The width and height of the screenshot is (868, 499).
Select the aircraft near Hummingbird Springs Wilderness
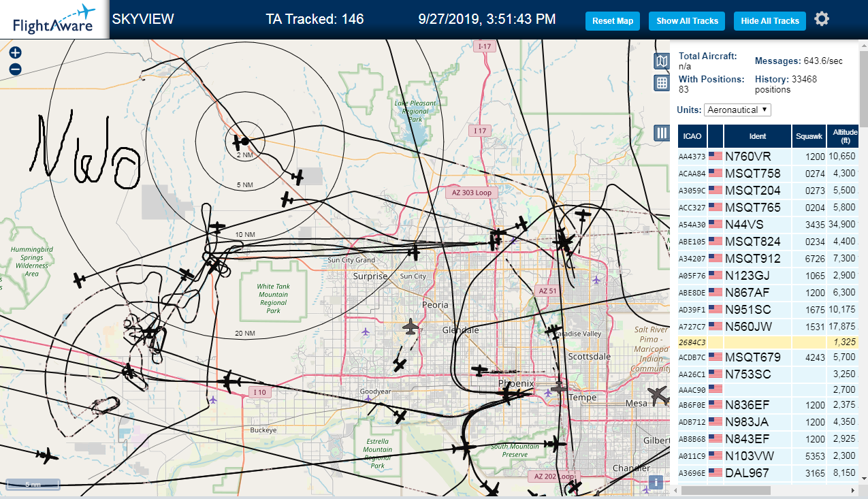pyautogui.click(x=80, y=280)
